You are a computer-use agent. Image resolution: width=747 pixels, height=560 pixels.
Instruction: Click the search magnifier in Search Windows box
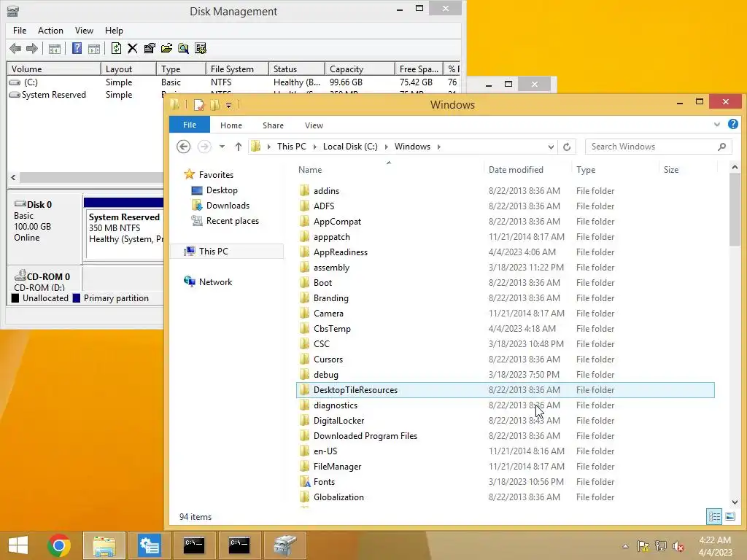[721, 147]
